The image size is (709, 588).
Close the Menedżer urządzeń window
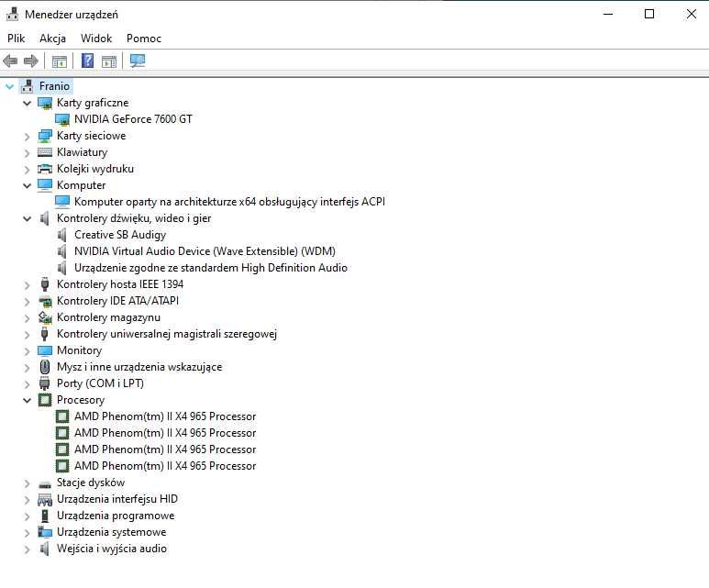[x=691, y=14]
